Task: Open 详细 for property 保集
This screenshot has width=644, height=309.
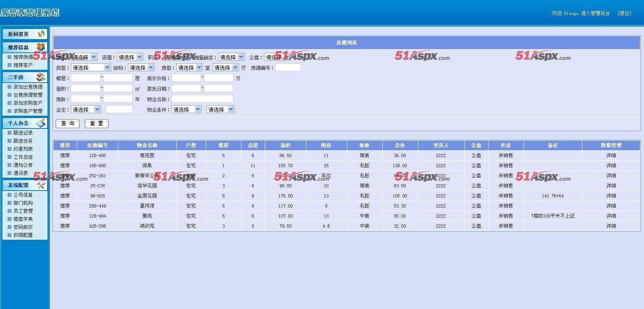Action: [x=611, y=166]
